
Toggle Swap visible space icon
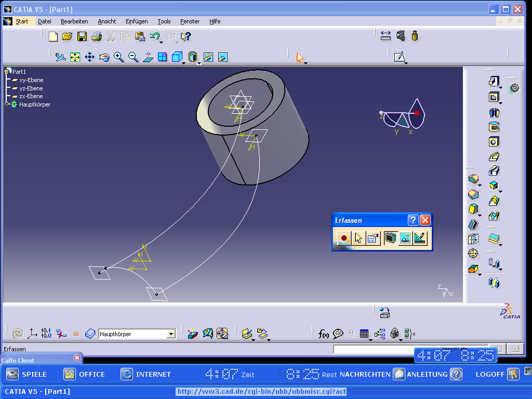[223, 57]
